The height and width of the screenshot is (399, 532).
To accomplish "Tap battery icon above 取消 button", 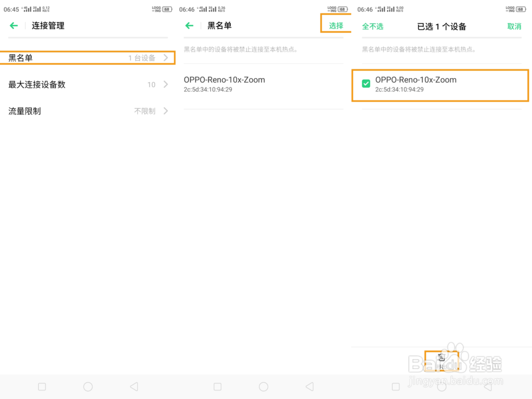I will (x=521, y=9).
